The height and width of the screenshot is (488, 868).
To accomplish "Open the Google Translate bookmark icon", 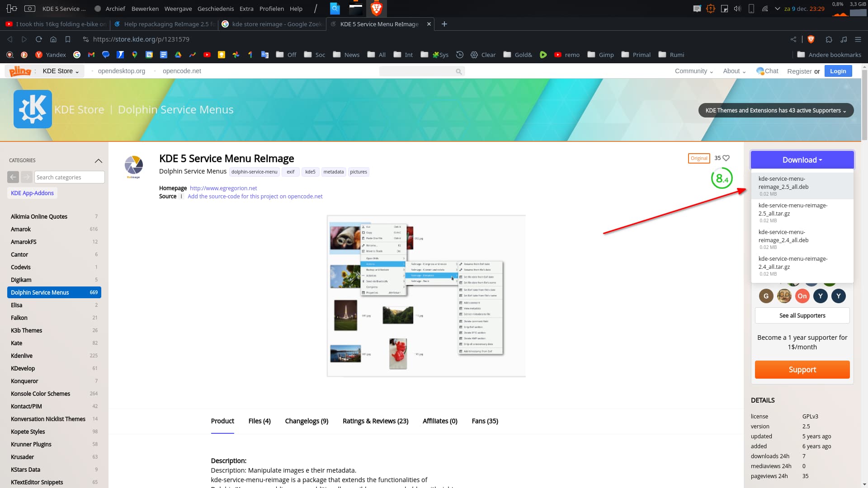I will (265, 55).
